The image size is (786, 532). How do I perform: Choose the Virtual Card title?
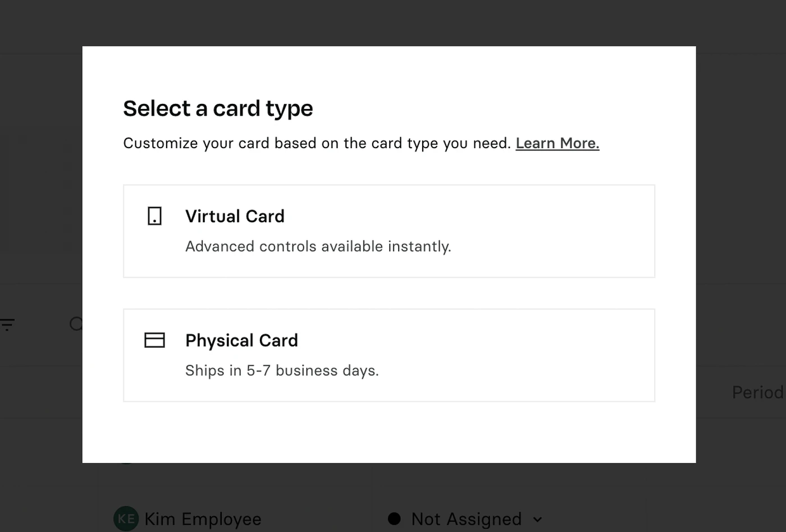[235, 216]
